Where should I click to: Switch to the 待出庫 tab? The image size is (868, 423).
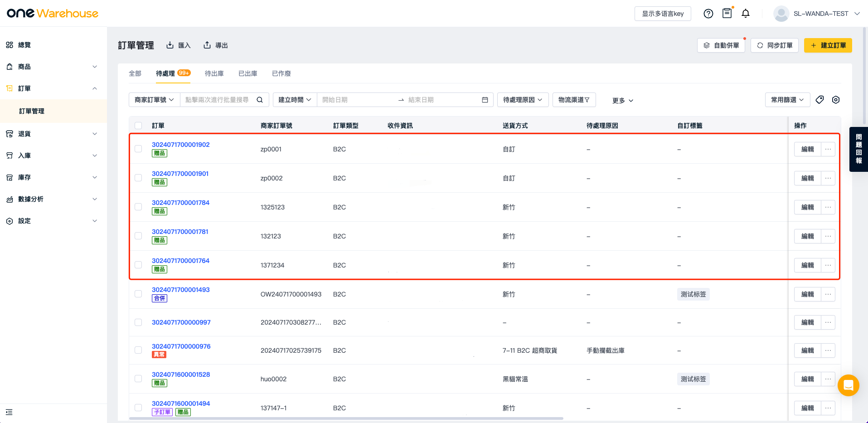[214, 73]
